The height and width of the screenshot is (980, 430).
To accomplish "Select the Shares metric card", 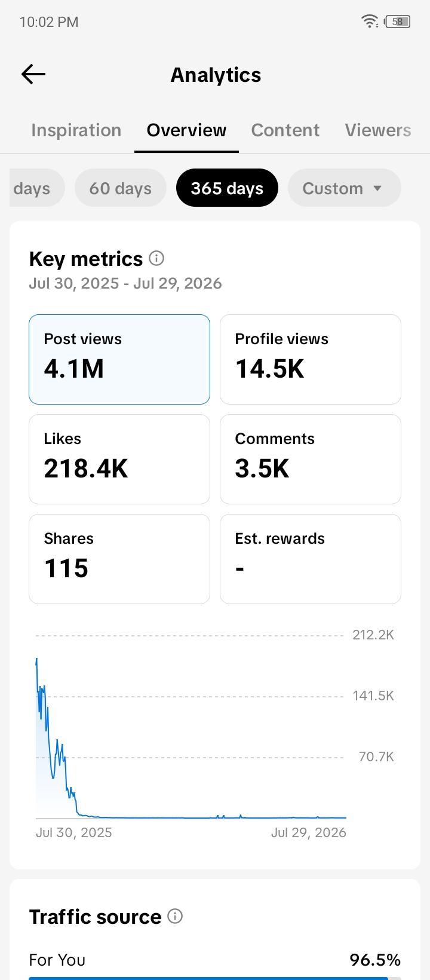I will 119,559.
